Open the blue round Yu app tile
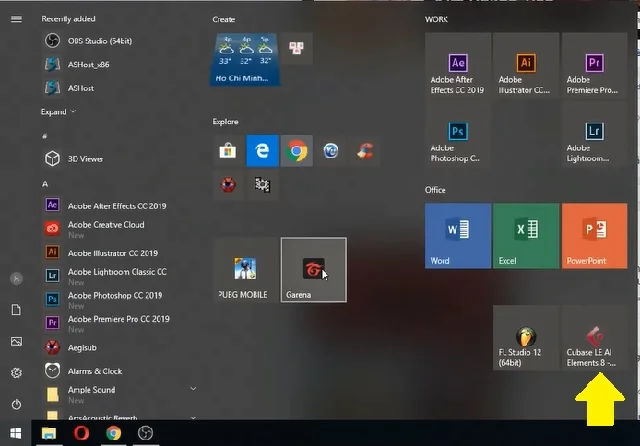Screen dimensions: 640x446 331,151
